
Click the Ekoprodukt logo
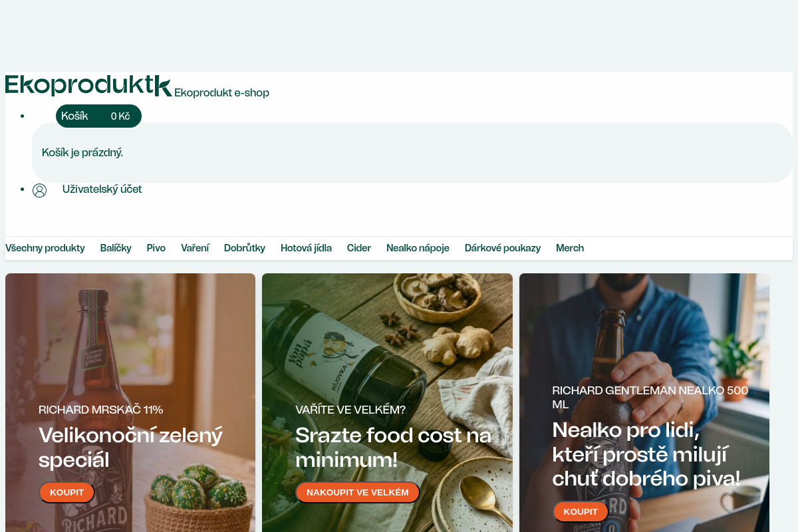click(88, 86)
